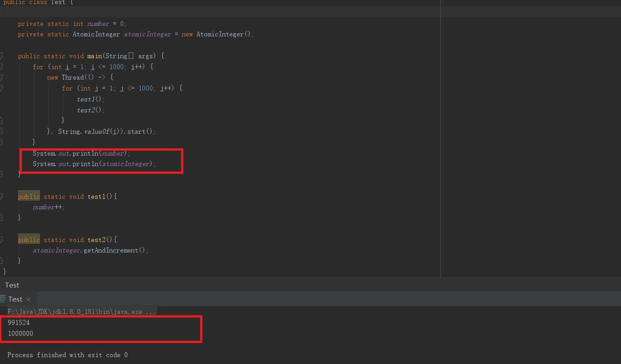Screen dimensions: 621x364
Task: Collapse the outer for-i loop fold marker
Action: click(1, 67)
